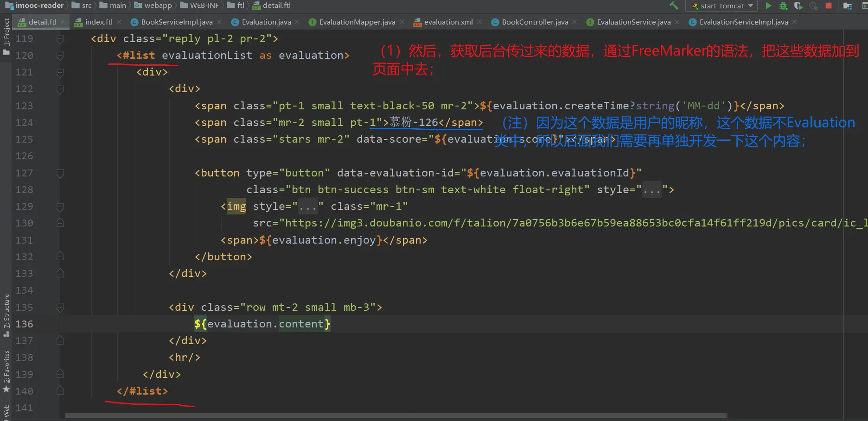Stop the running process via red square
Screen dimensions: 868x421
[829, 6]
